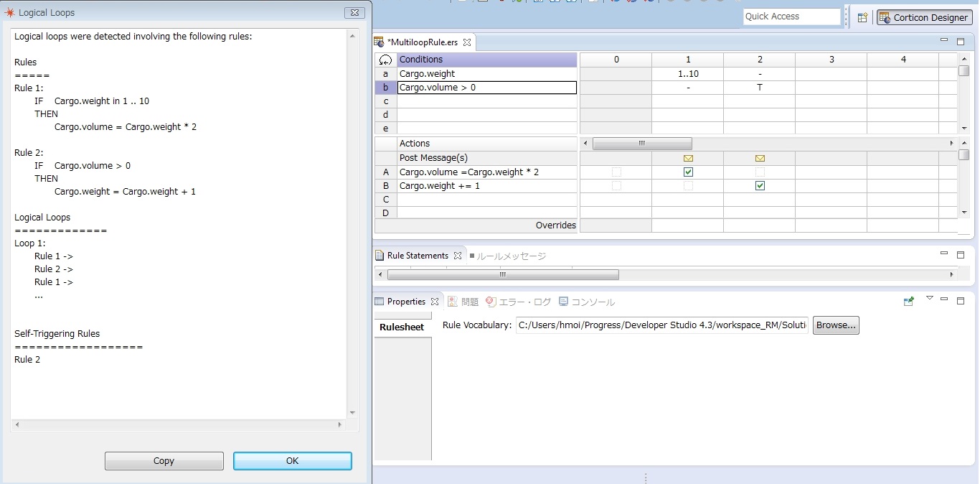
Task: Open the perspective chooser icon
Action: pyautogui.click(x=862, y=17)
